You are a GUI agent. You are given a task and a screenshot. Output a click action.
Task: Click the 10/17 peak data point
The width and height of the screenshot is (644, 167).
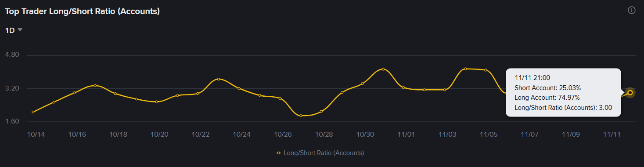tap(95, 85)
